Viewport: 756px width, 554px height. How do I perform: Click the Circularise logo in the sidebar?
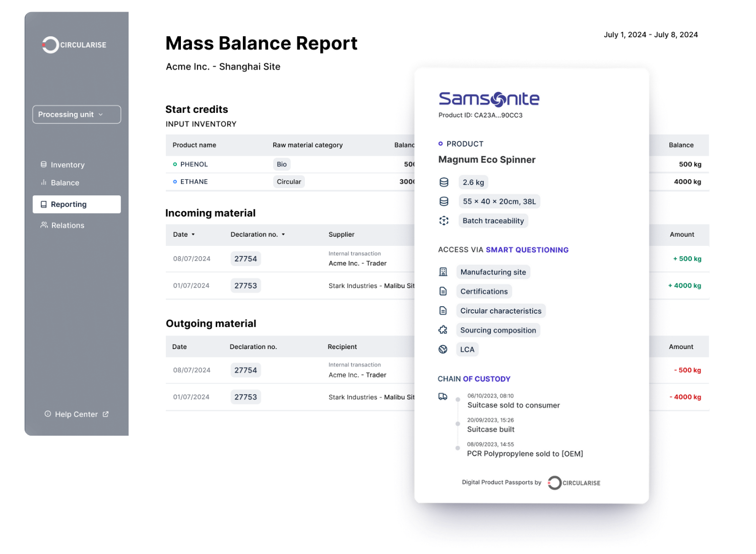[74, 45]
